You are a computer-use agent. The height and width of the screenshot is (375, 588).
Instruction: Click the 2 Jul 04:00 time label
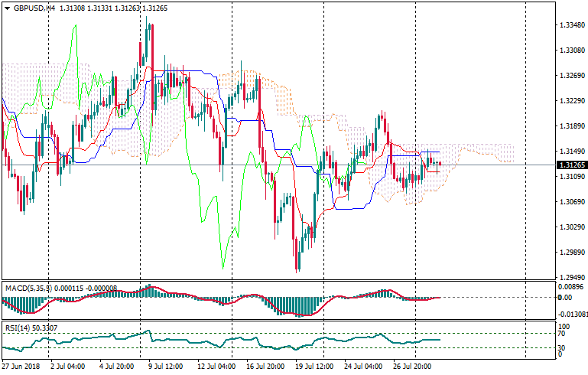[x=67, y=367]
